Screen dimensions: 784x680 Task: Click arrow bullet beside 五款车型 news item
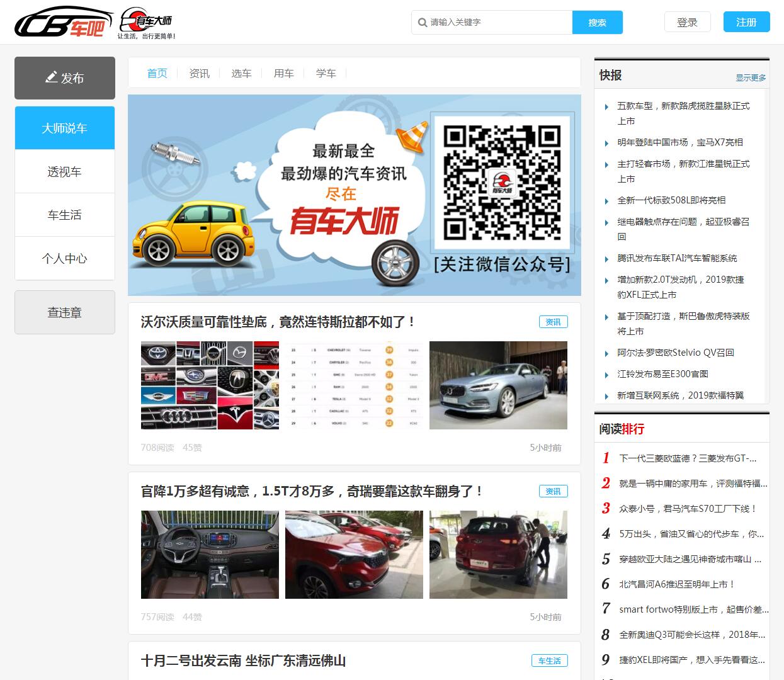tap(606, 107)
